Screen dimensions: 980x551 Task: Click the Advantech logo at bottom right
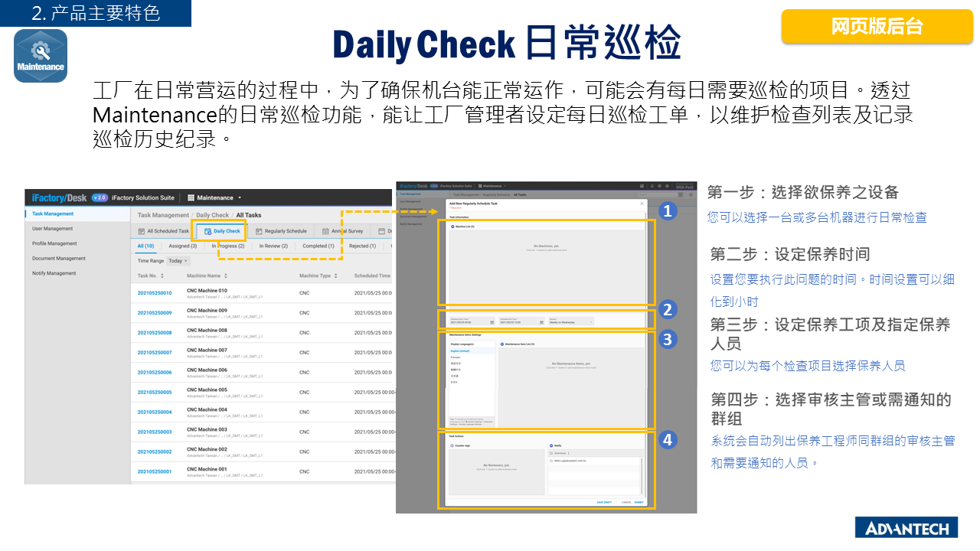click(907, 528)
